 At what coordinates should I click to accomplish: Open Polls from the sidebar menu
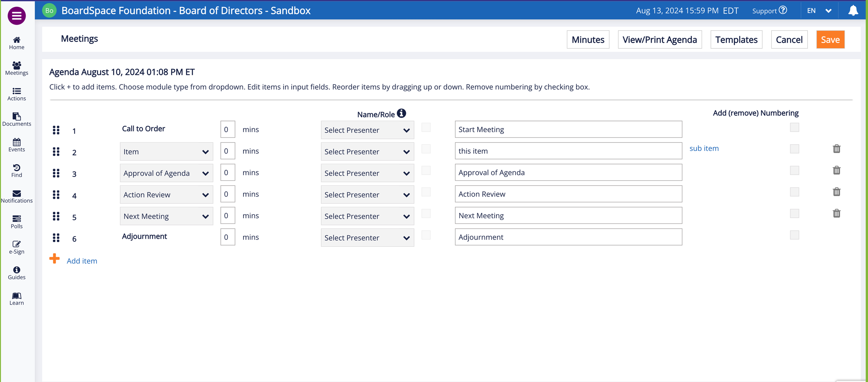(16, 222)
